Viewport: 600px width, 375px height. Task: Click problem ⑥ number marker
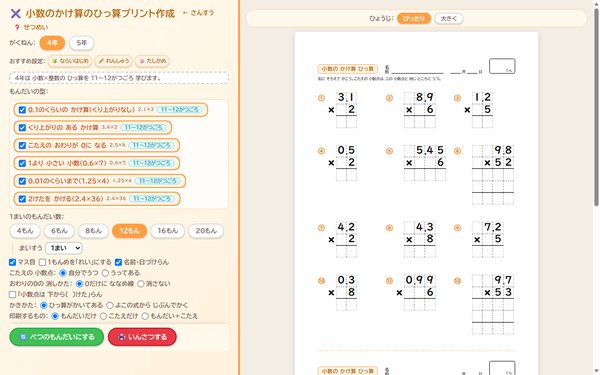(x=457, y=151)
